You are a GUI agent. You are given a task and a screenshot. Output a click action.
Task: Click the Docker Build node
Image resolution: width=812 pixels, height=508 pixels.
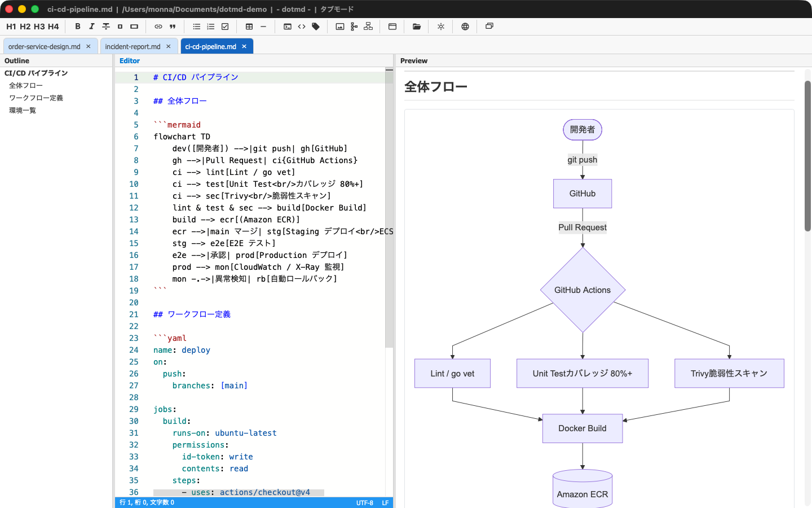pyautogui.click(x=582, y=428)
